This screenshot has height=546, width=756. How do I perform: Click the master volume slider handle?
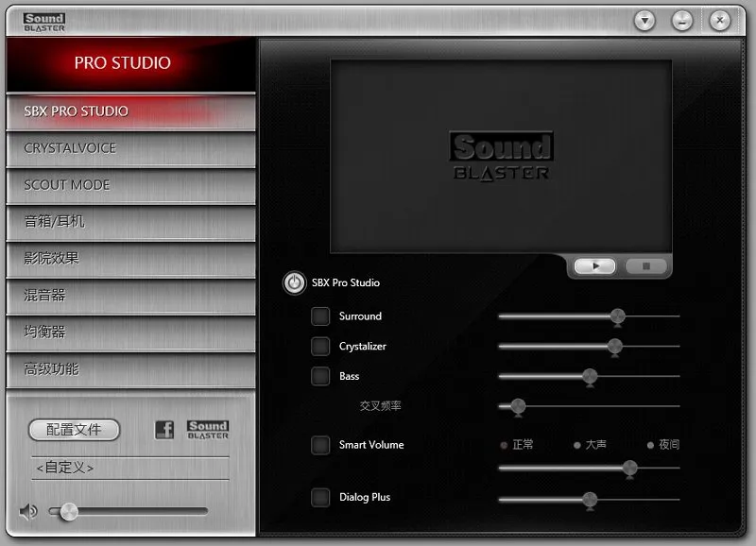pyautogui.click(x=68, y=512)
